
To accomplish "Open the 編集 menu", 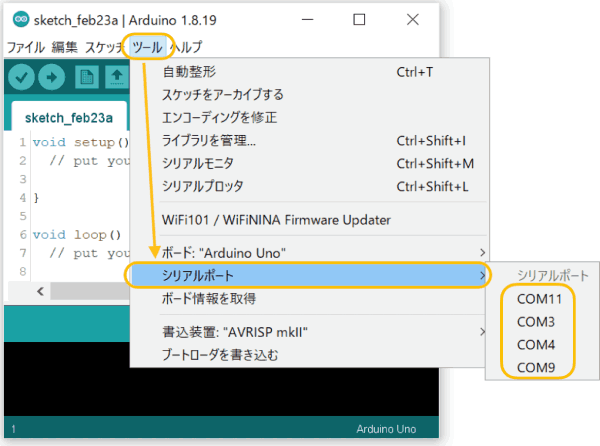I will click(x=65, y=47).
